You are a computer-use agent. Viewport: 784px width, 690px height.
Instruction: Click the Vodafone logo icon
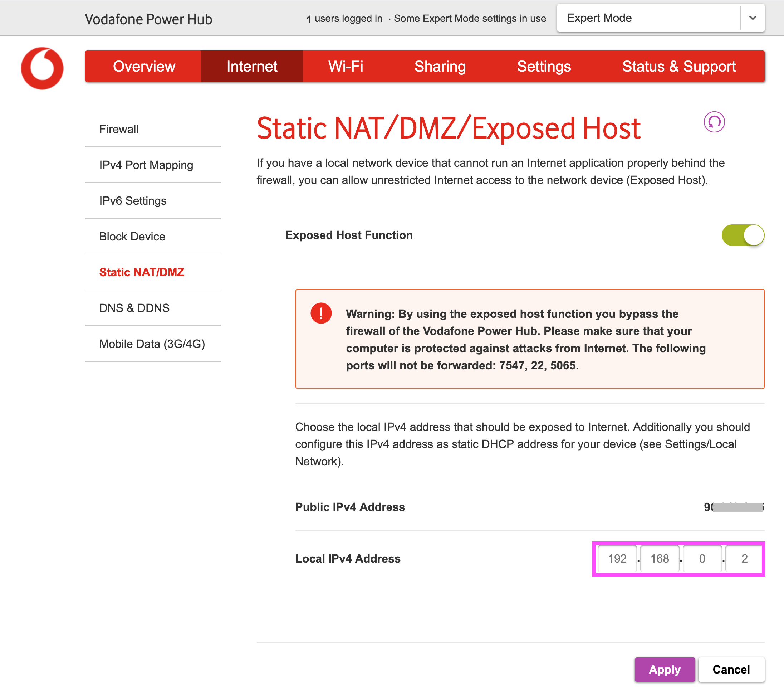tap(42, 68)
